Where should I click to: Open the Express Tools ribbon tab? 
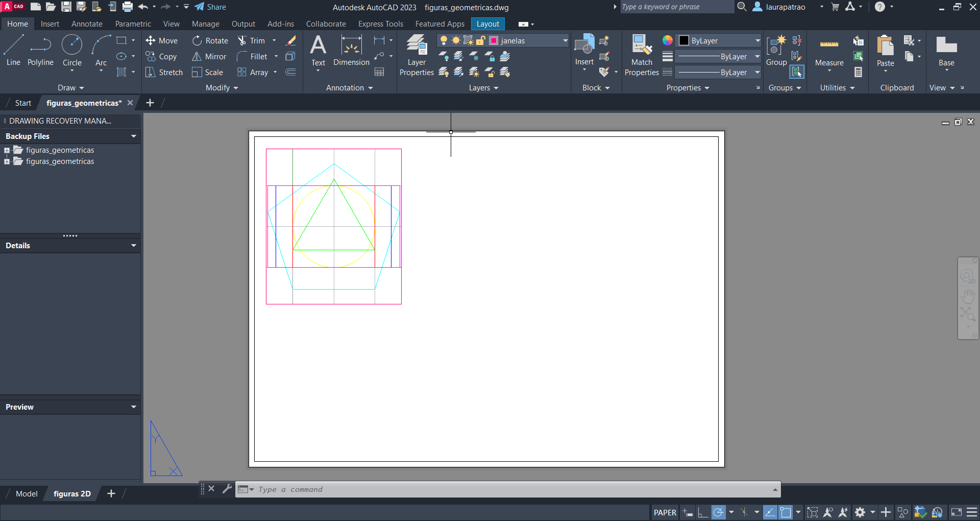coord(381,24)
